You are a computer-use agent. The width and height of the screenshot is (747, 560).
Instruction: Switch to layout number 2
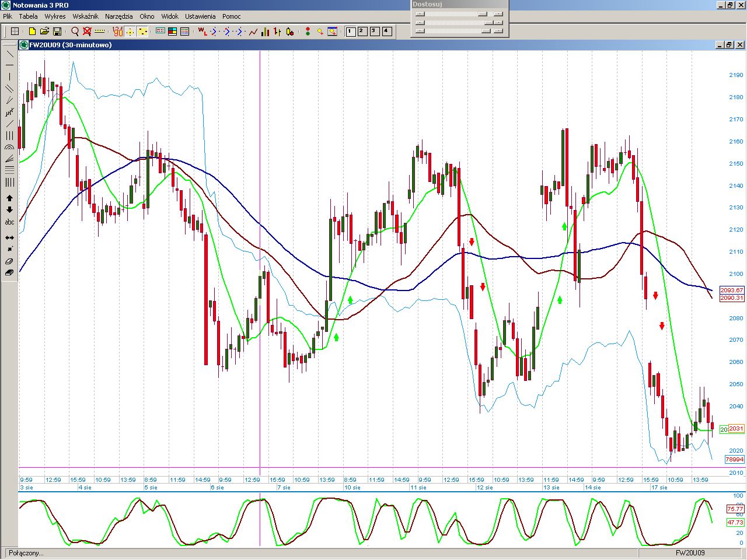click(362, 32)
